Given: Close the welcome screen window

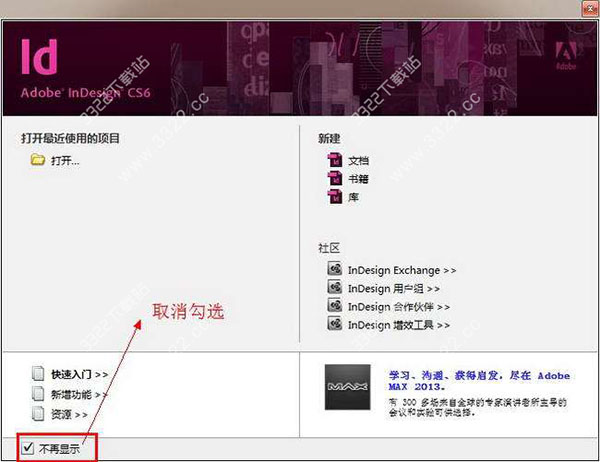Looking at the screenshot, I should coord(590,8).
